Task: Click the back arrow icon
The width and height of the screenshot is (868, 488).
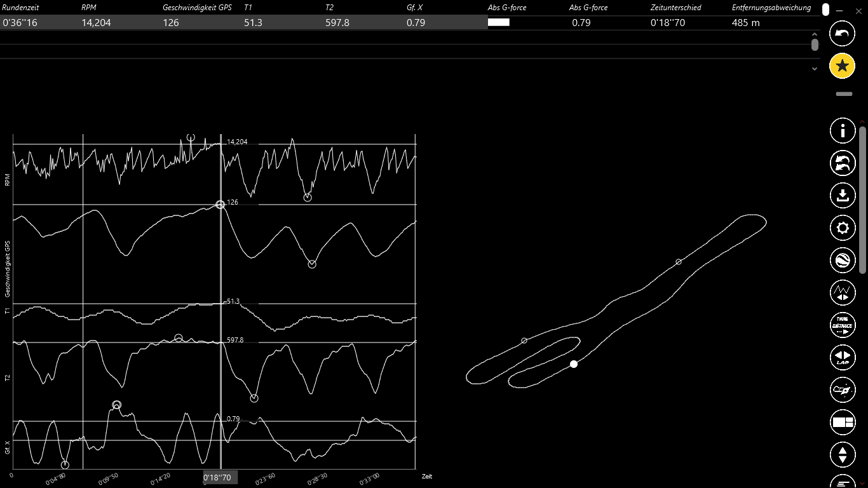Action: pos(842,34)
